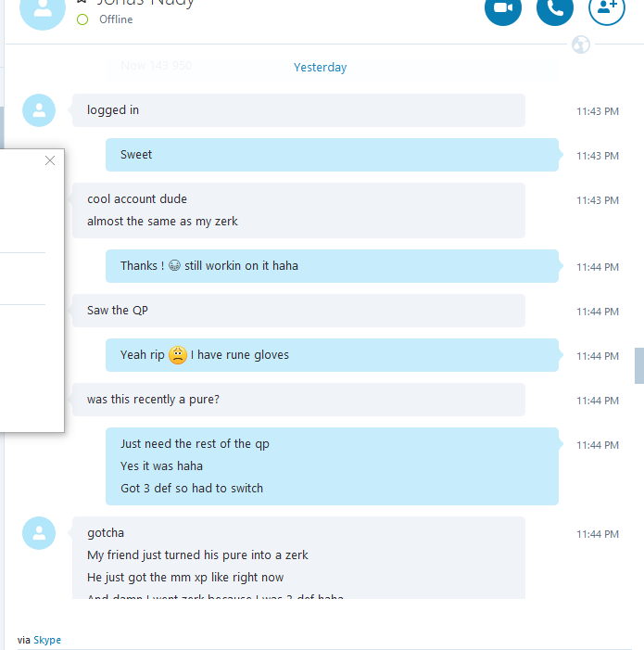Click the 'Saw the QP' message bubble
644x650 pixels.
click(x=298, y=311)
